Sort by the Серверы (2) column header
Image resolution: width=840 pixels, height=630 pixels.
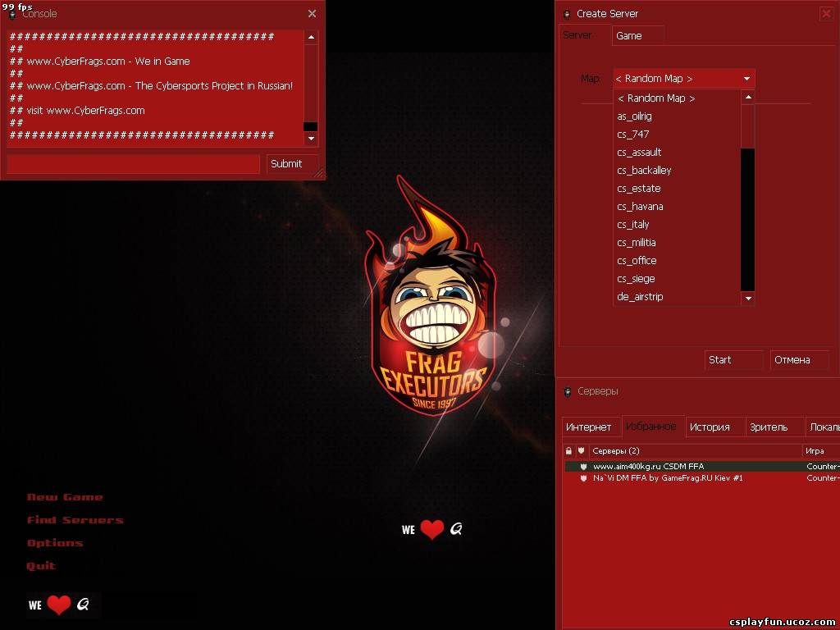coord(695,451)
